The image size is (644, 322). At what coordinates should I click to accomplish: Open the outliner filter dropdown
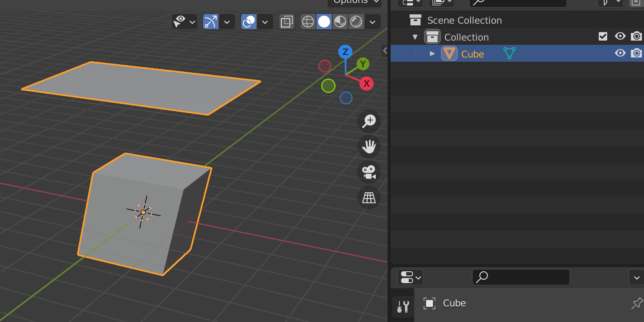coord(611,3)
